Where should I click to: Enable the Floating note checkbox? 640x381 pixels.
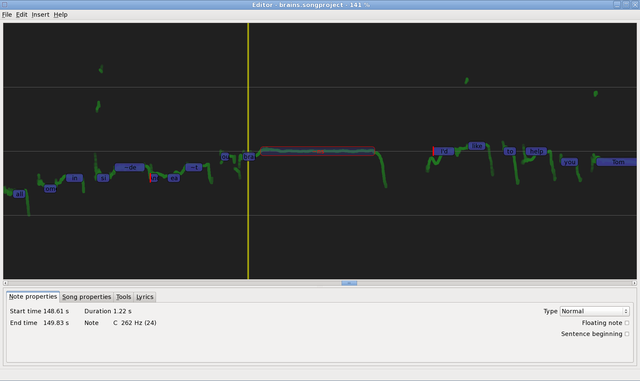point(627,323)
